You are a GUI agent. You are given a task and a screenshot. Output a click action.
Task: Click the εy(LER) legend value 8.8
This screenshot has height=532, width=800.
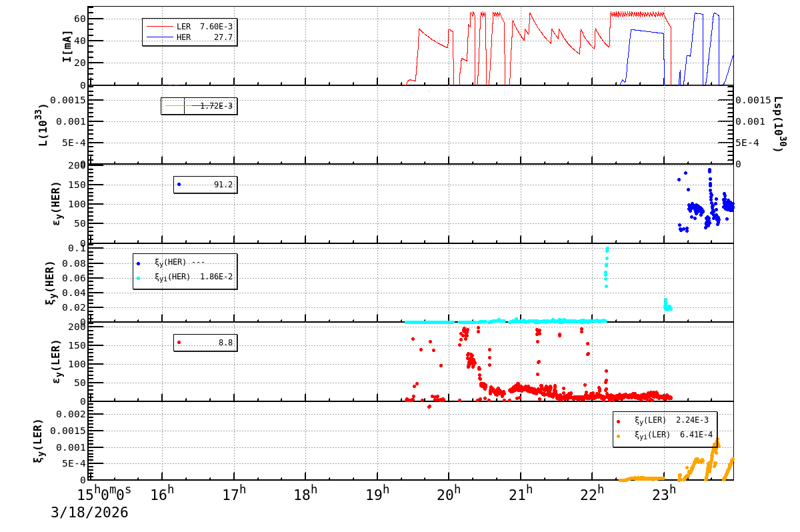click(226, 343)
